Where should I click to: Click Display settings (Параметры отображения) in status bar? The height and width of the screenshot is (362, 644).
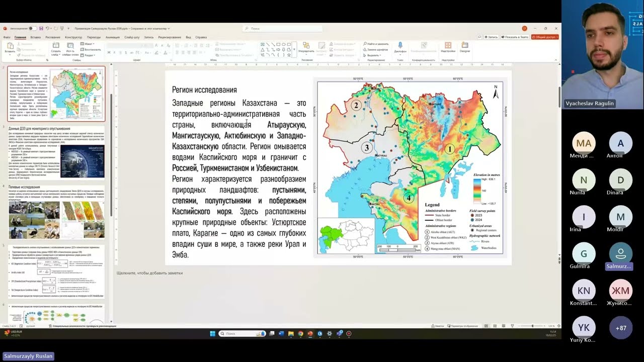463,326
